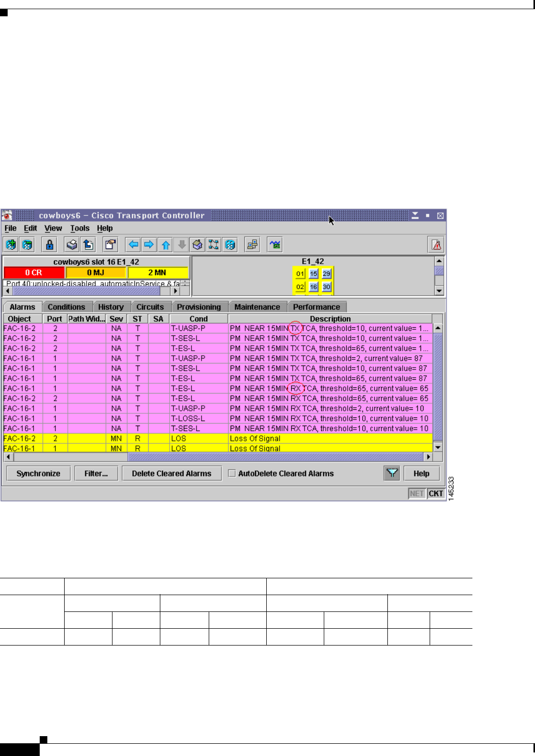Click the export data toolbar icon
Screen dimensions: 535x756
(88, 245)
